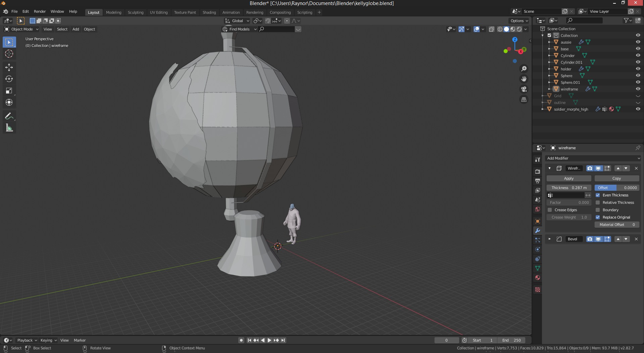Click Copy on the Wireframe modifier

616,178
